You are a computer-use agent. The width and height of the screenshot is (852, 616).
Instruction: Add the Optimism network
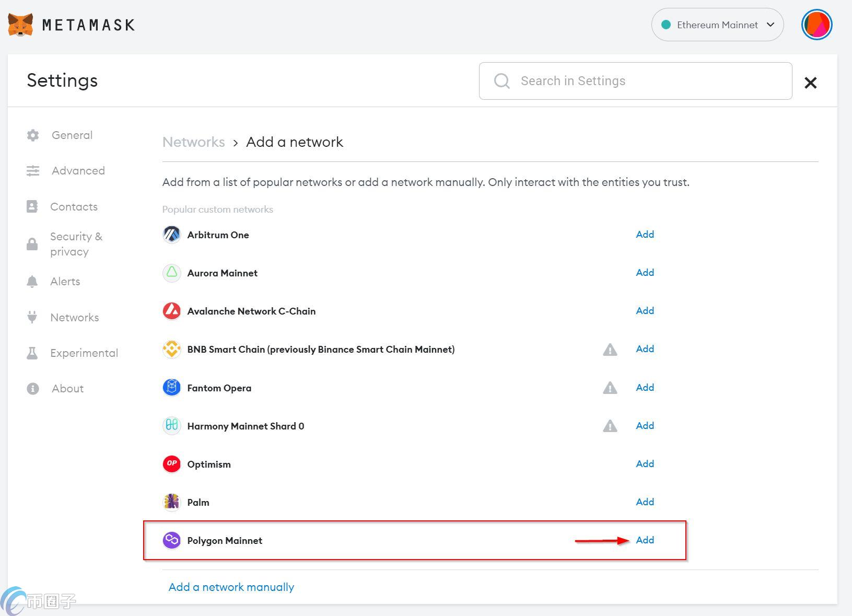click(x=645, y=464)
